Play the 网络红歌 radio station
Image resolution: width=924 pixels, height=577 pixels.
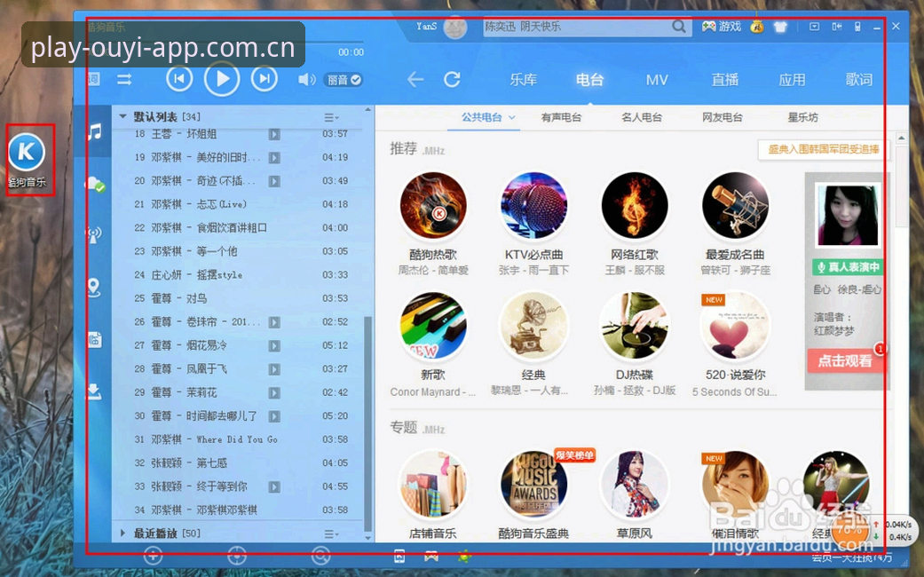click(x=635, y=206)
